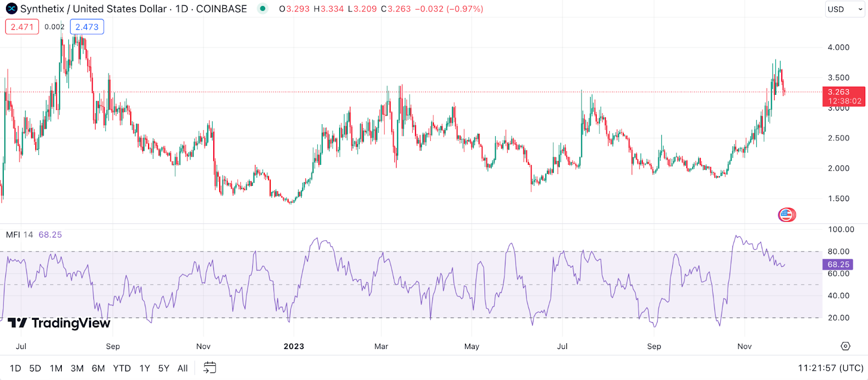Click the green market status dot

point(263,9)
